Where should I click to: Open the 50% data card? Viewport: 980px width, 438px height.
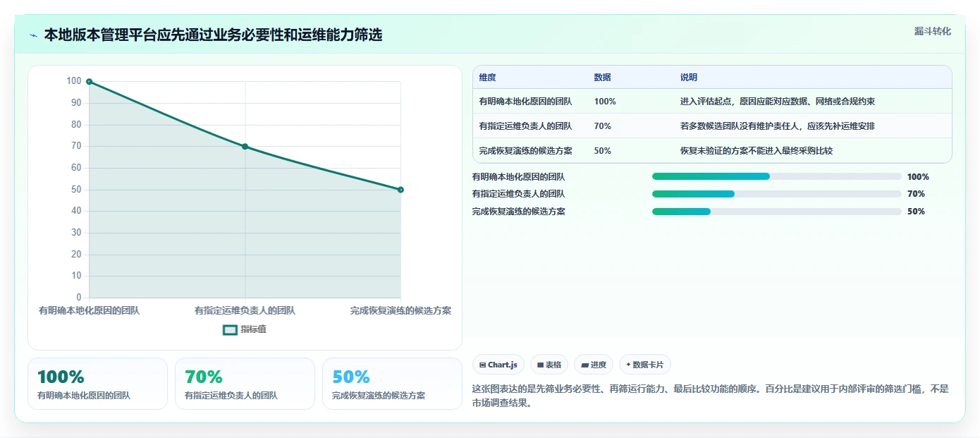point(392,384)
